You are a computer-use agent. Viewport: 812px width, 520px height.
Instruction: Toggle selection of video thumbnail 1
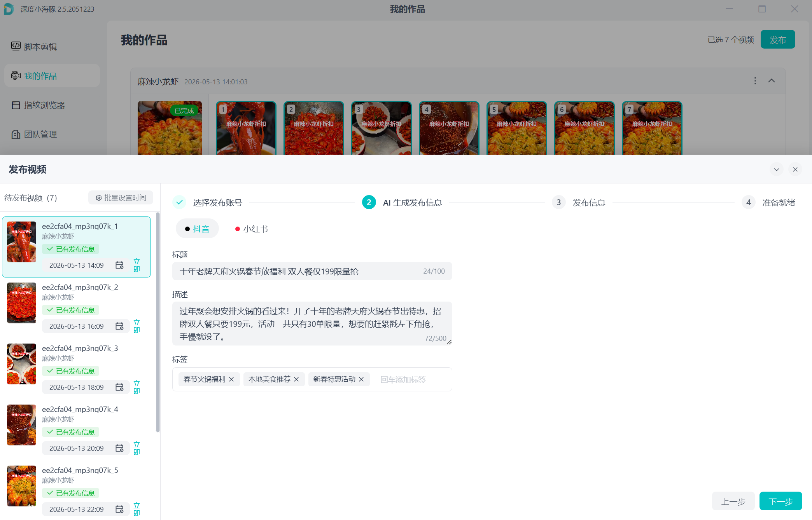(x=246, y=128)
